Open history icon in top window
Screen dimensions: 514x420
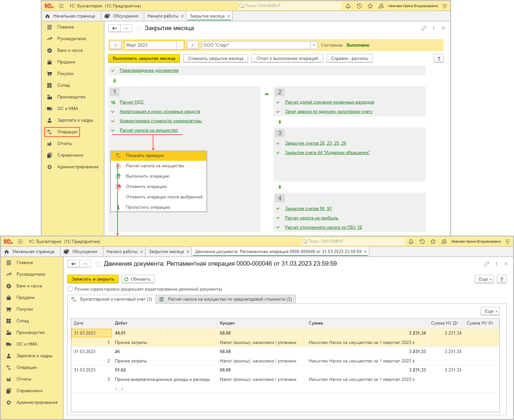coord(359,6)
